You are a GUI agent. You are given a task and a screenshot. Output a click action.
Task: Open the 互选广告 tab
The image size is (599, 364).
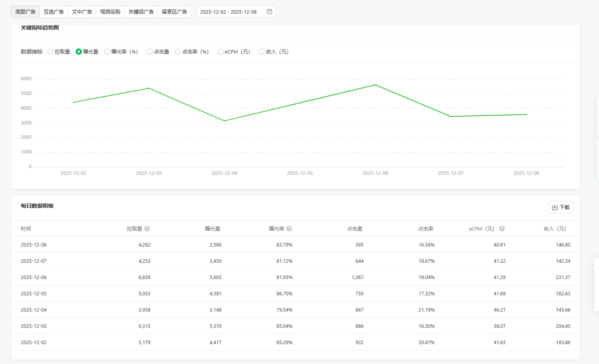53,12
